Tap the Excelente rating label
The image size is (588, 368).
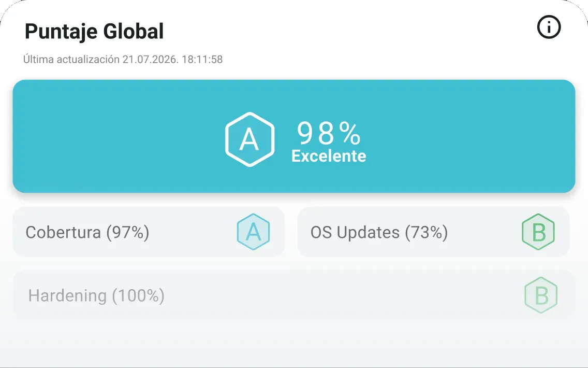pos(329,156)
